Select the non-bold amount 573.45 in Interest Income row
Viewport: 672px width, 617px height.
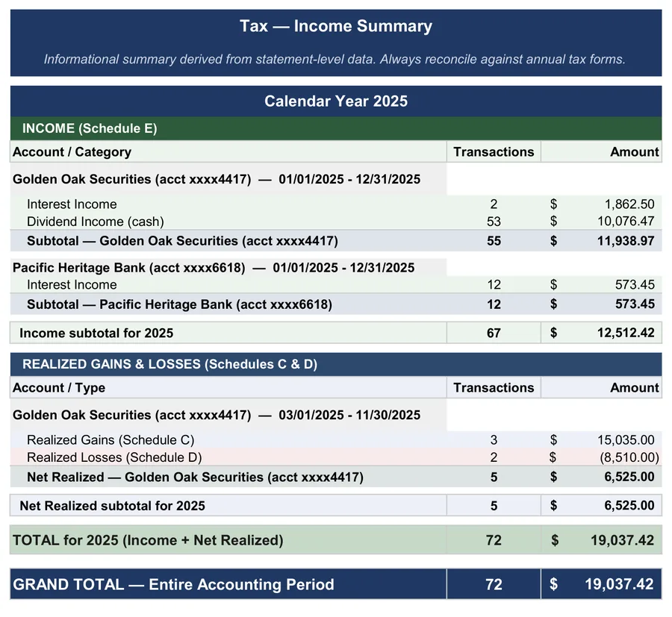635,285
